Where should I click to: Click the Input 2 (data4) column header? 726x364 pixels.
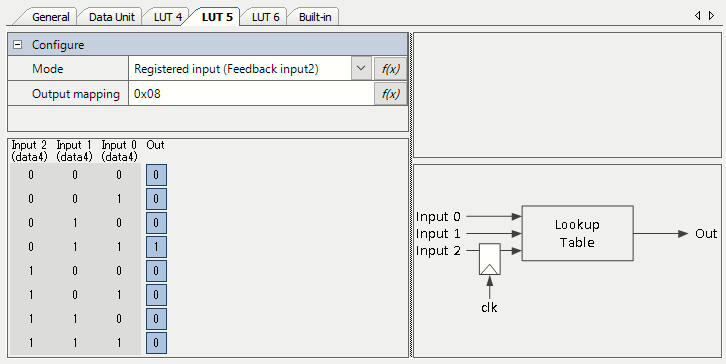coord(30,151)
